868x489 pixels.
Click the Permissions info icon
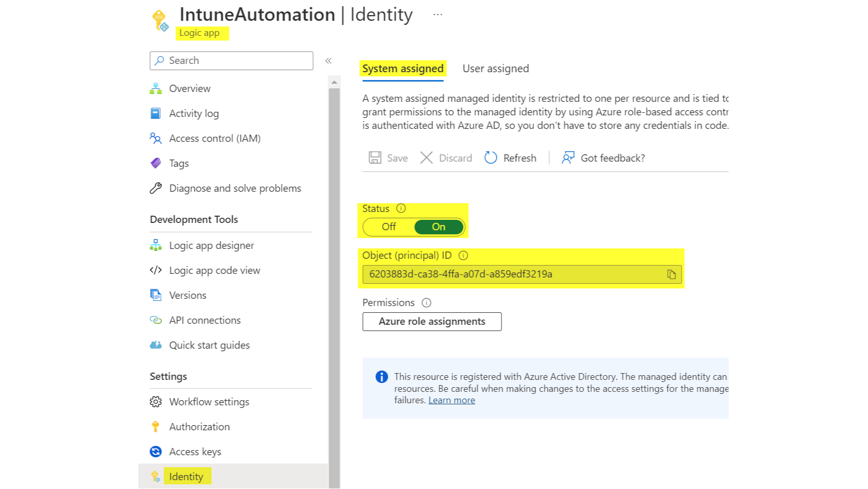tap(427, 302)
